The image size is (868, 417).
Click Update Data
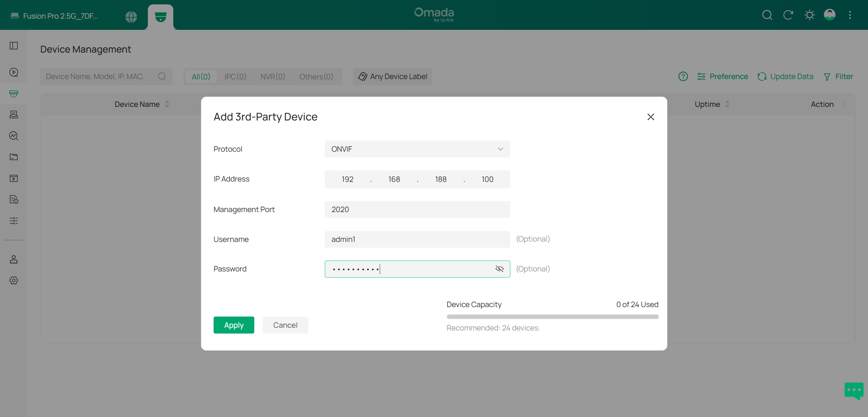(x=785, y=77)
